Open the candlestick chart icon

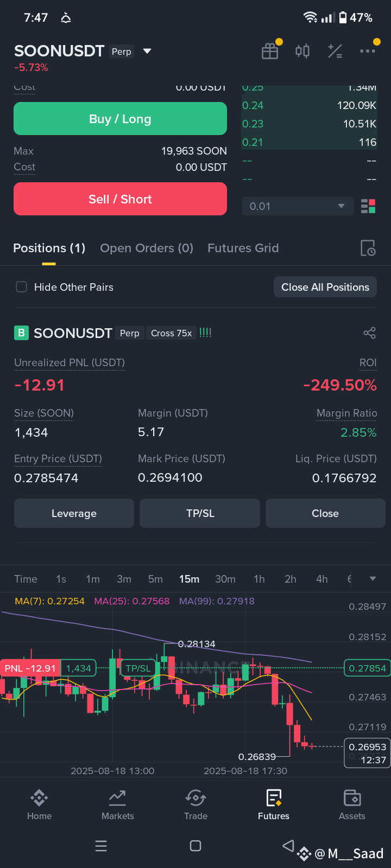(302, 51)
